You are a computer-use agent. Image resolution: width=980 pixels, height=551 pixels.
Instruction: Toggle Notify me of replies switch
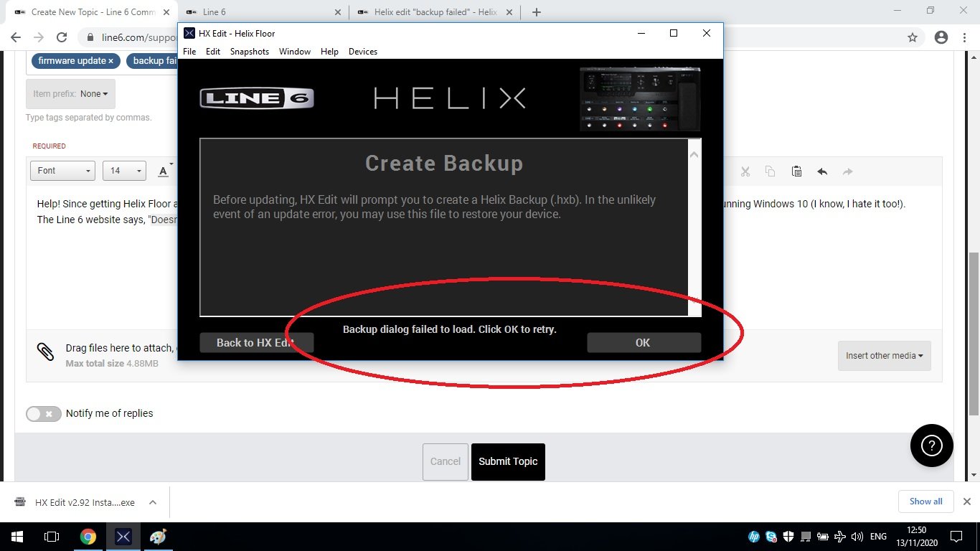click(44, 414)
